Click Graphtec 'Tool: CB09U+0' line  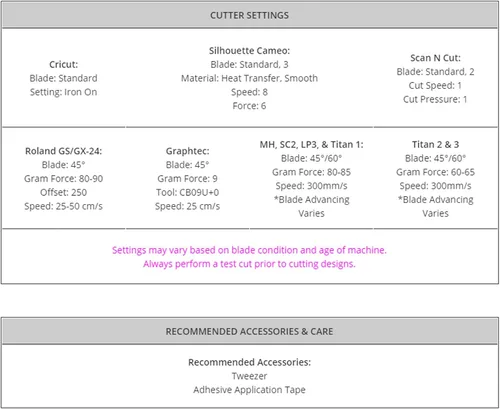[x=187, y=192]
